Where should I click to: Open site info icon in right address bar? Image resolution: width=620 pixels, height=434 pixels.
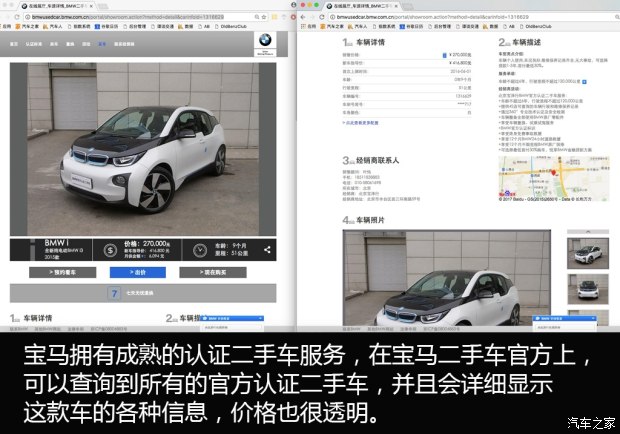[x=333, y=17]
